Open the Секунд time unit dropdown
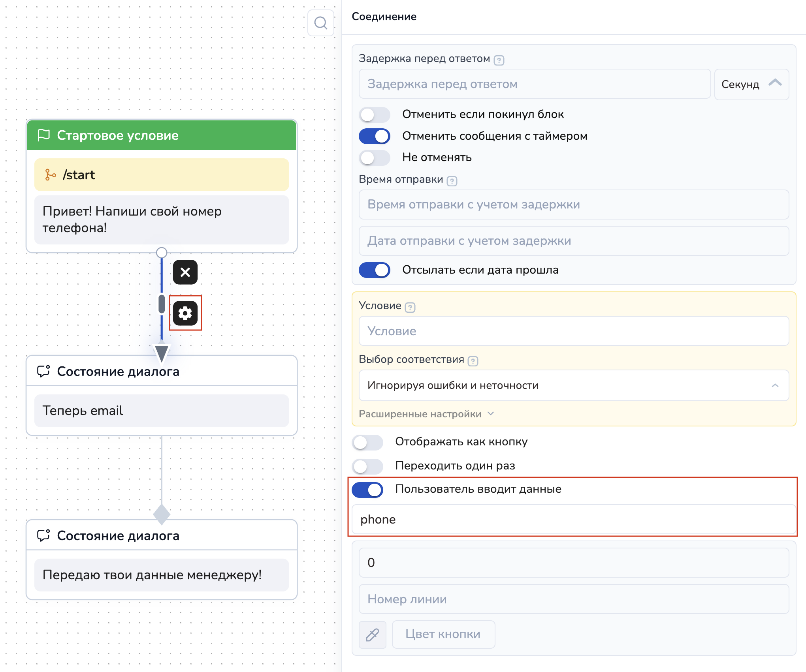Image resolution: width=806 pixels, height=672 pixels. pos(751,84)
